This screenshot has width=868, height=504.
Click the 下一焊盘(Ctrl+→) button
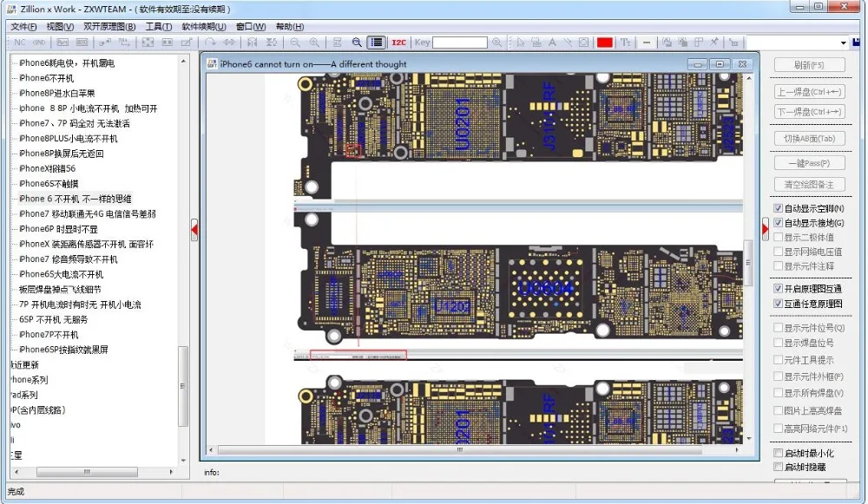809,112
